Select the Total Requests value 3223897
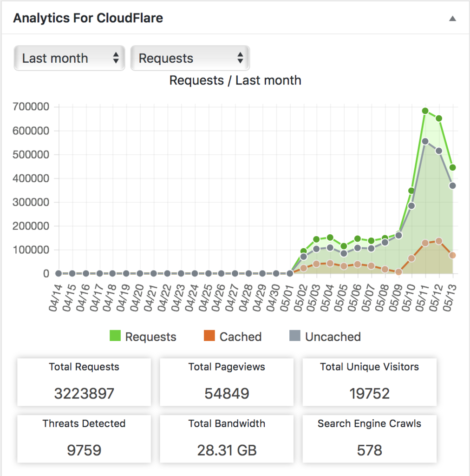470x476 pixels. pos(84,393)
